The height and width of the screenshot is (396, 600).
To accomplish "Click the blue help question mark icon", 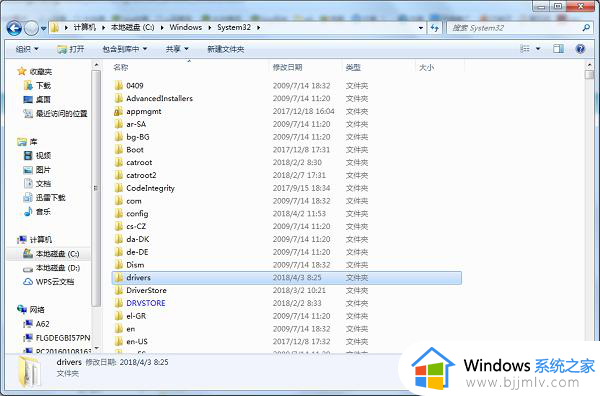I will pos(580,49).
